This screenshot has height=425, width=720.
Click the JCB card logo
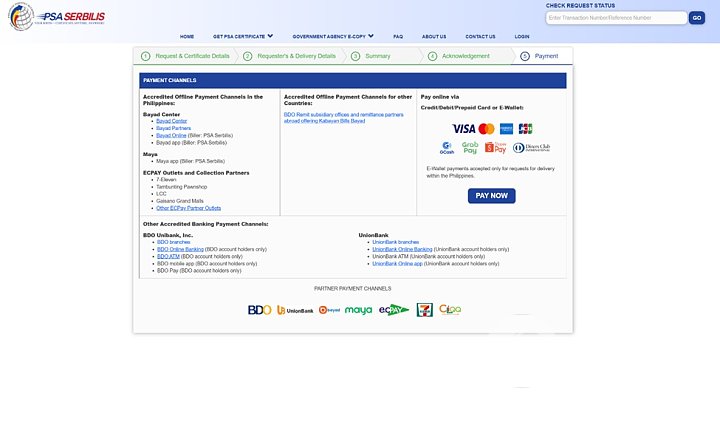click(525, 129)
